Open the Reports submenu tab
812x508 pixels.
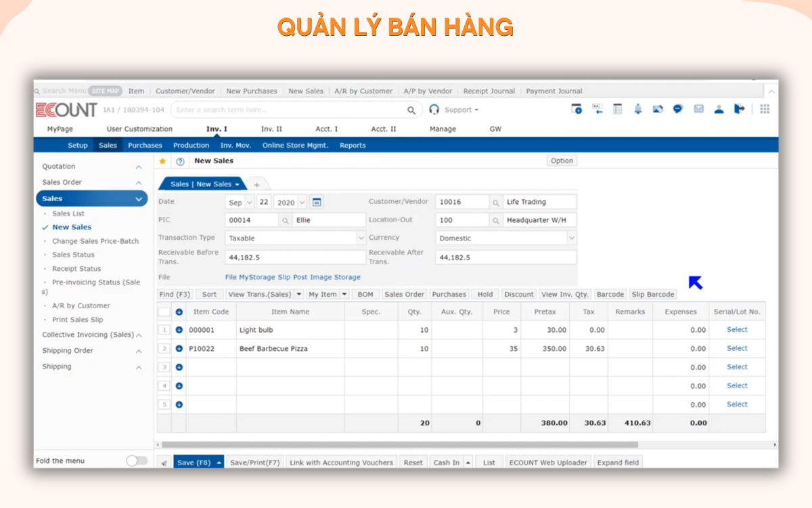353,146
